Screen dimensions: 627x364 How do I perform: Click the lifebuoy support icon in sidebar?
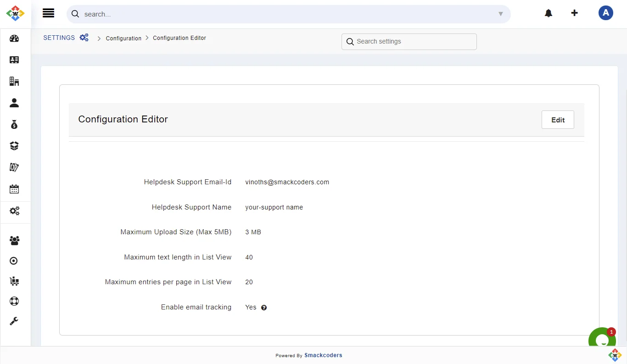(x=14, y=301)
